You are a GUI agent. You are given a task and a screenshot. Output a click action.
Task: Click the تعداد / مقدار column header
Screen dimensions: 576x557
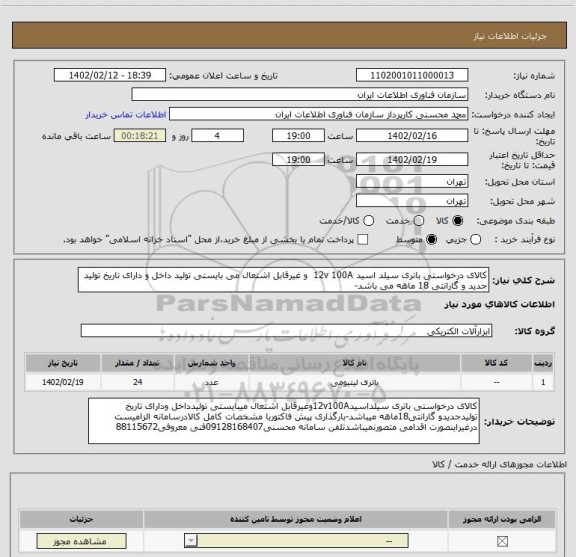tap(137, 363)
